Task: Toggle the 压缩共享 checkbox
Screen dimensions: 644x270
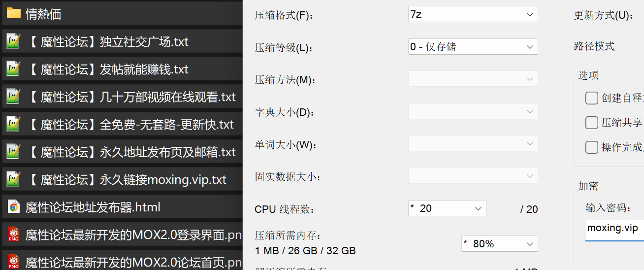Action: 592,123
